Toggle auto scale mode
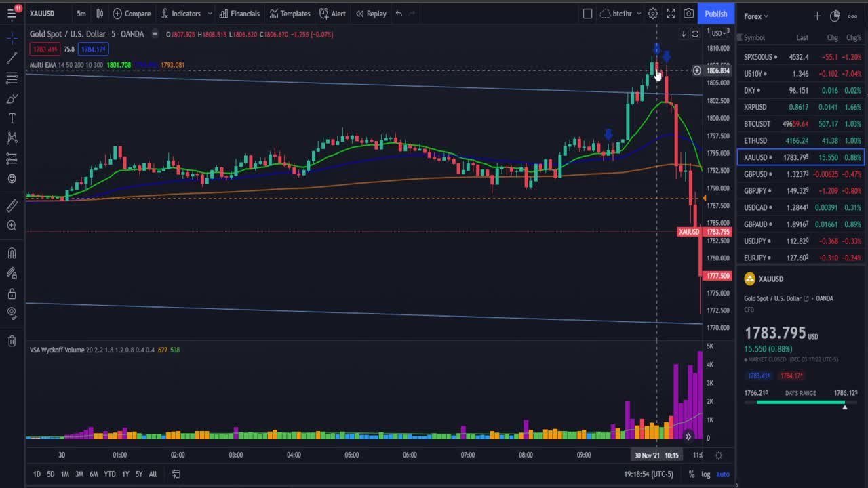Image resolution: width=868 pixels, height=488 pixels. point(723,474)
